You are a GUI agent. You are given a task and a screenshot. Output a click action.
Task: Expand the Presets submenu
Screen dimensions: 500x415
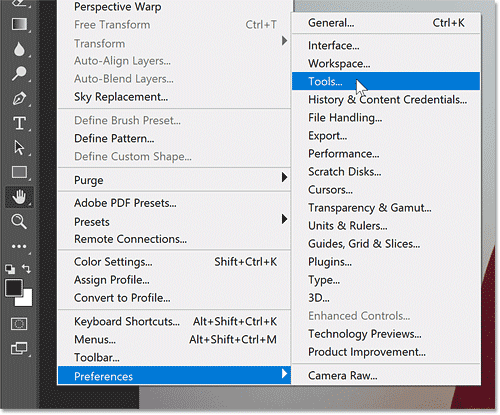pyautogui.click(x=174, y=222)
